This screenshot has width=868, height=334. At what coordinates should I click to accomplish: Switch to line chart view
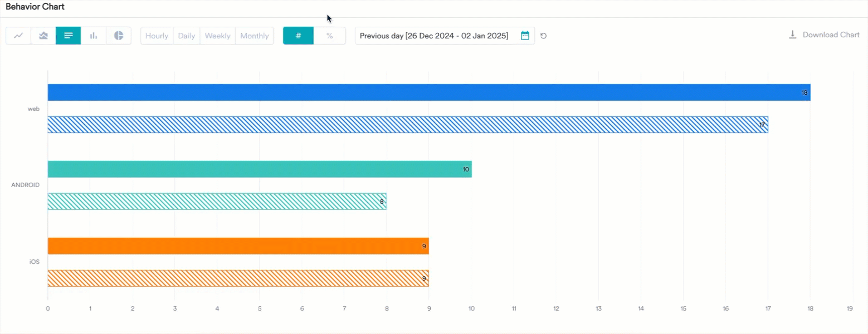(18, 36)
